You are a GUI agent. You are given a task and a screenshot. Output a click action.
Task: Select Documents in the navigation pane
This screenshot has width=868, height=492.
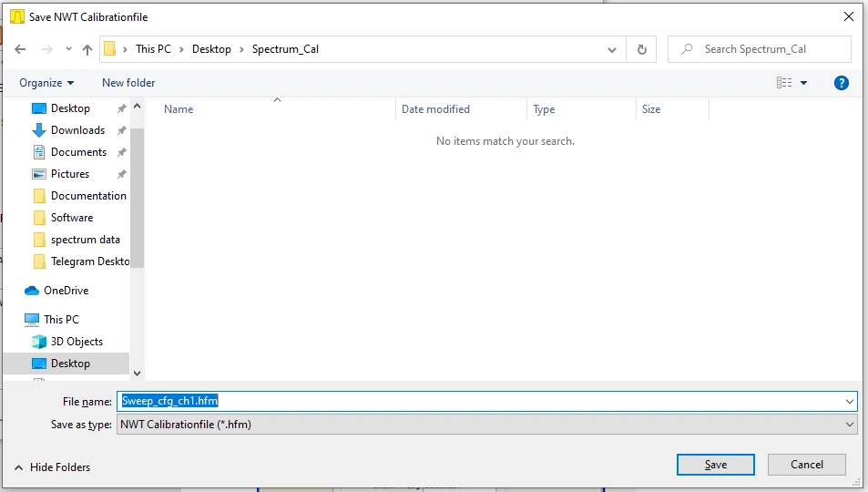pos(78,152)
